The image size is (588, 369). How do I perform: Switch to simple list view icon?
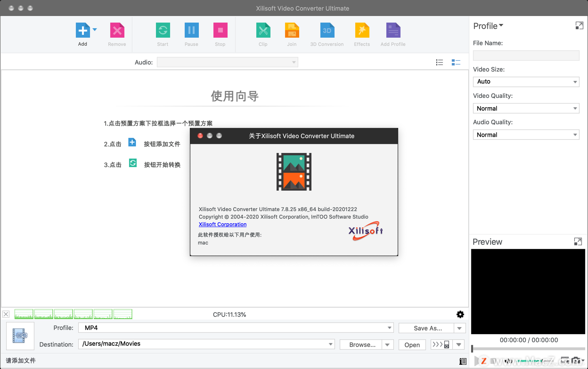tap(439, 62)
